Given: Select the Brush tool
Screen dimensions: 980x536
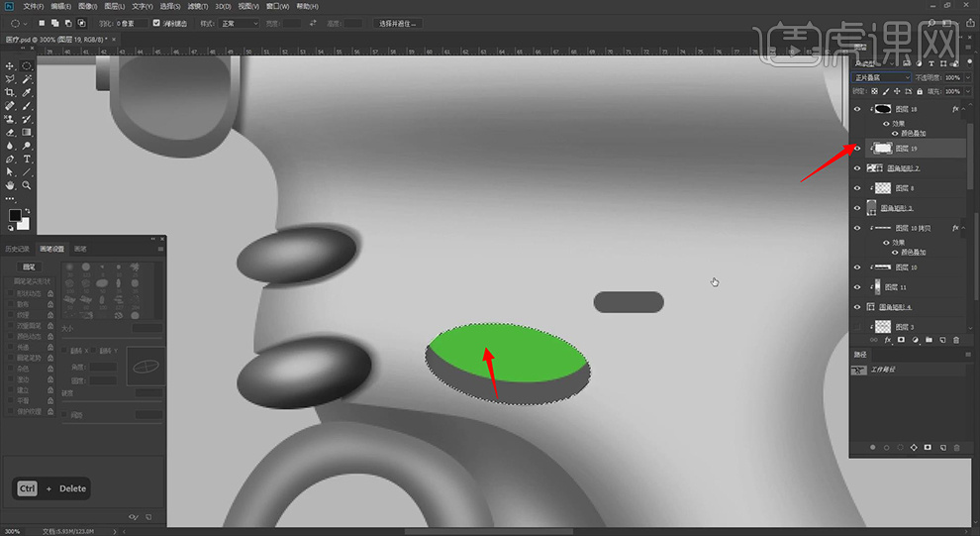Looking at the screenshot, I should click(x=27, y=106).
